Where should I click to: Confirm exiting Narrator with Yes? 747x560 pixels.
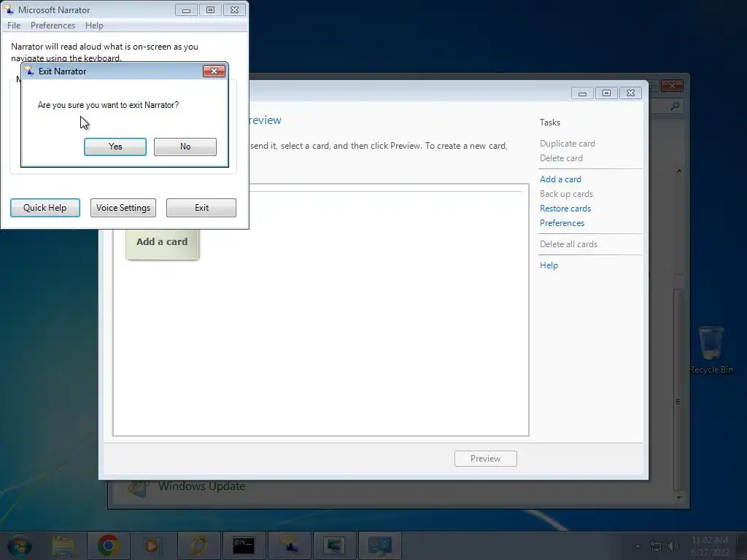pos(115,147)
